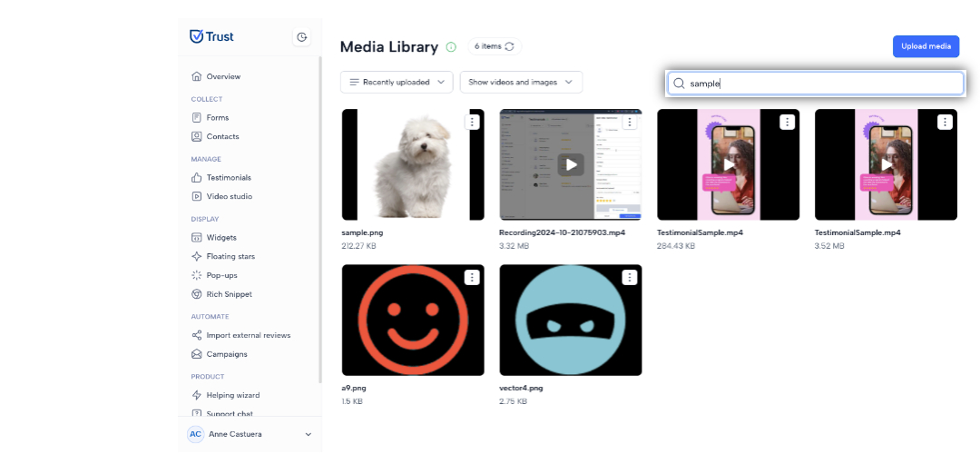The image size is (980, 454).
Task: Click the Rich Snippet chrome icon
Action: (196, 294)
